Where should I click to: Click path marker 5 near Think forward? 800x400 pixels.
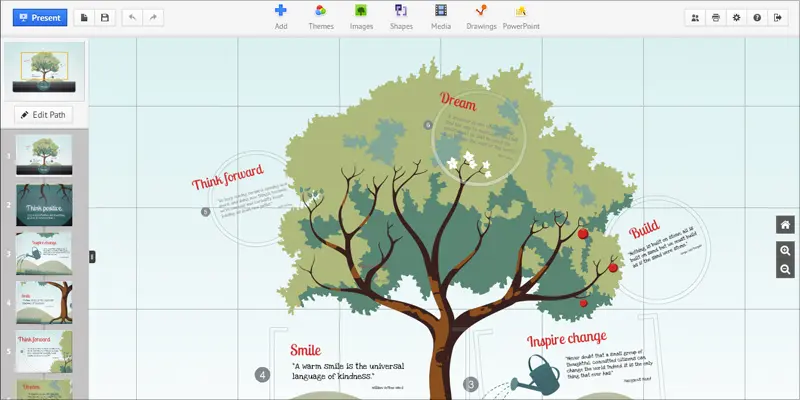(206, 211)
